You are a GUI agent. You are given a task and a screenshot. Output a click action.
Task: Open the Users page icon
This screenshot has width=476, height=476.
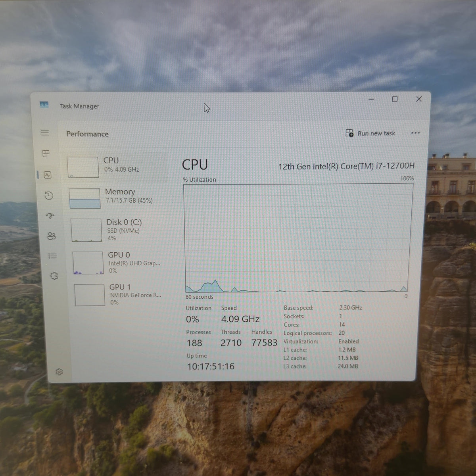(x=52, y=236)
